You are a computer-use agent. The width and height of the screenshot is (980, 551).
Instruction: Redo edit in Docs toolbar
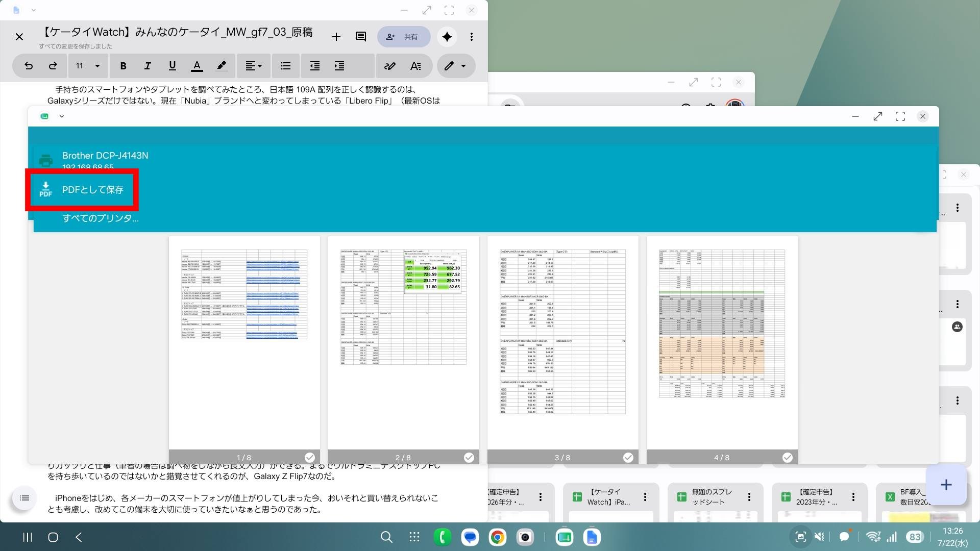[x=53, y=66]
